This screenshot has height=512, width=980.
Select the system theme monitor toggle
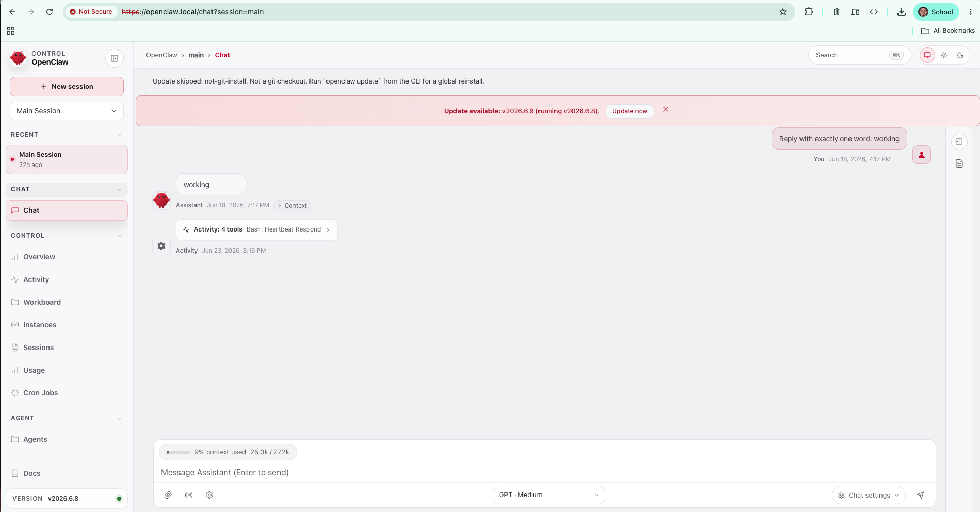click(x=927, y=55)
